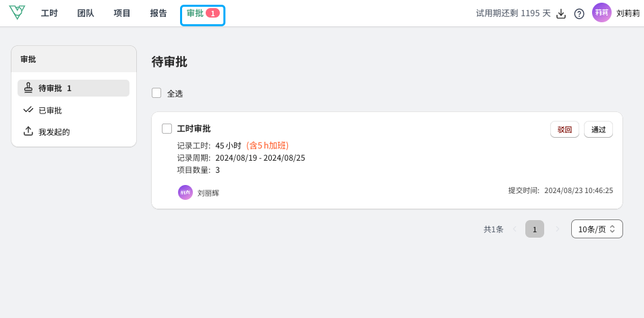Open the 10条/页 page size dropdown

(597, 229)
